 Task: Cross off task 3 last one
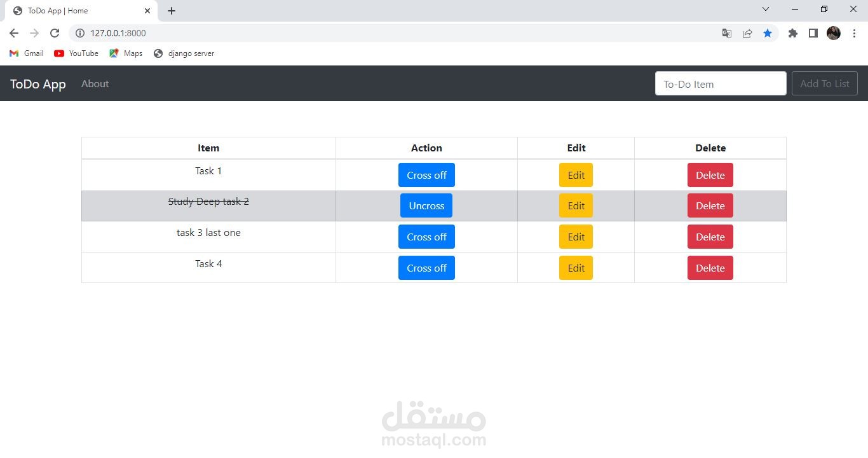click(426, 237)
